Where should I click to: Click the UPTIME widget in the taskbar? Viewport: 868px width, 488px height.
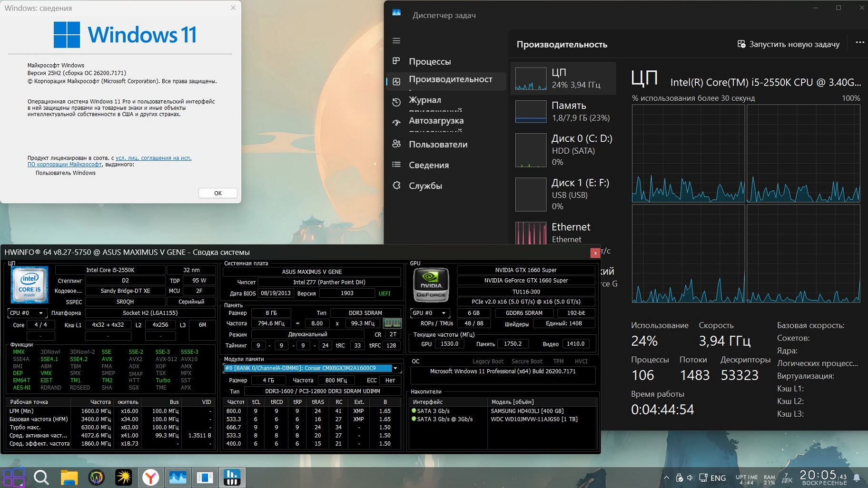point(746,479)
